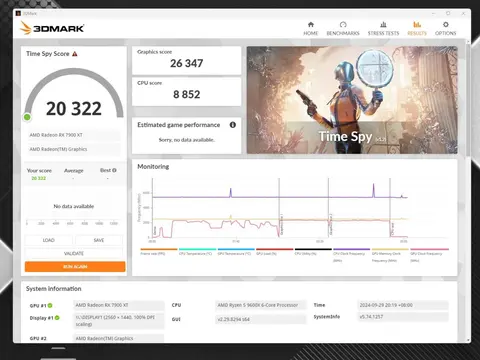This screenshot has height=360, width=480.
Task: Click the LOAD button
Action: (49, 240)
